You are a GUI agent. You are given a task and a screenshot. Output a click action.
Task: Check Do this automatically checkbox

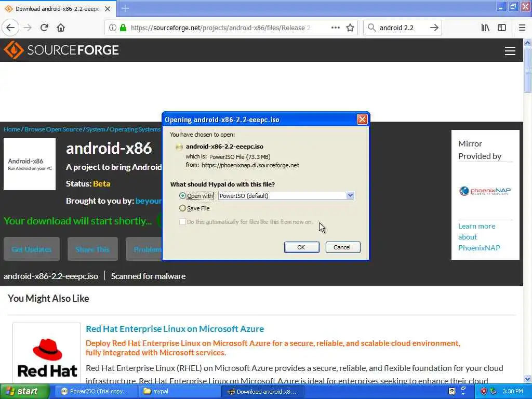182,222
